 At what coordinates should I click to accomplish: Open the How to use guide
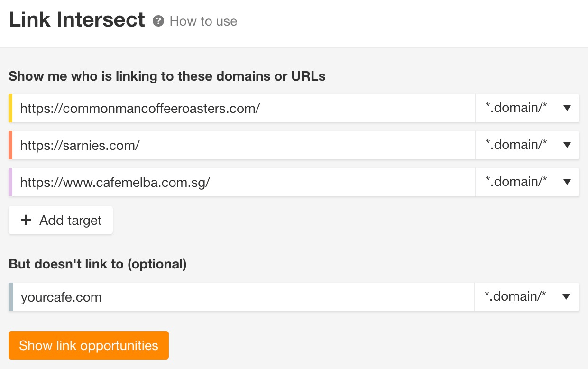tap(203, 21)
